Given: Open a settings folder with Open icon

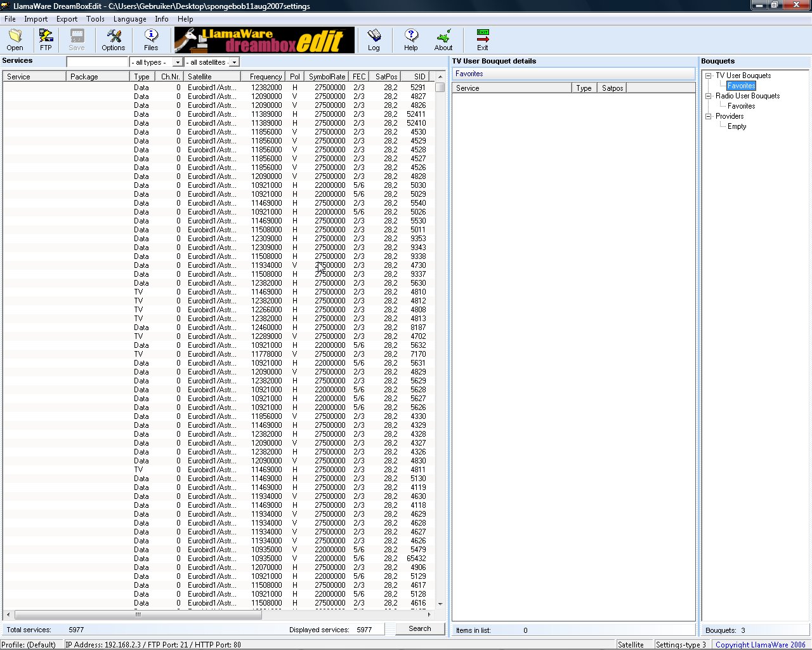Looking at the screenshot, I should [15, 39].
